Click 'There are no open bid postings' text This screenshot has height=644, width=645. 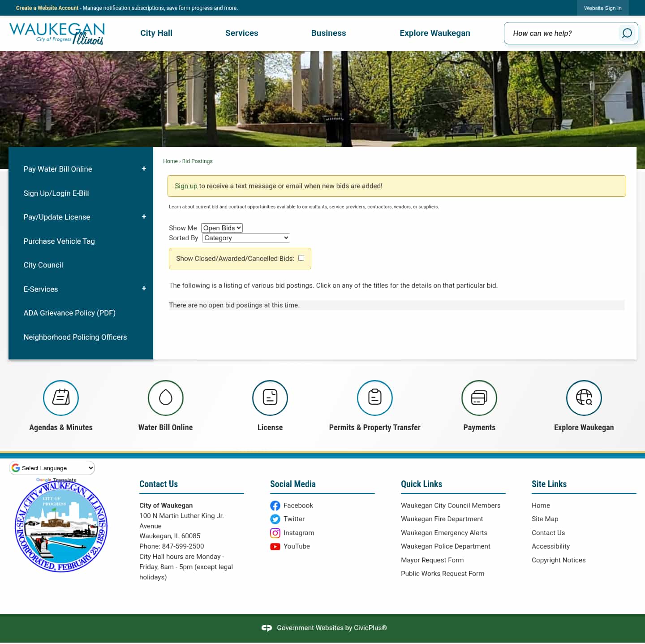pos(234,305)
